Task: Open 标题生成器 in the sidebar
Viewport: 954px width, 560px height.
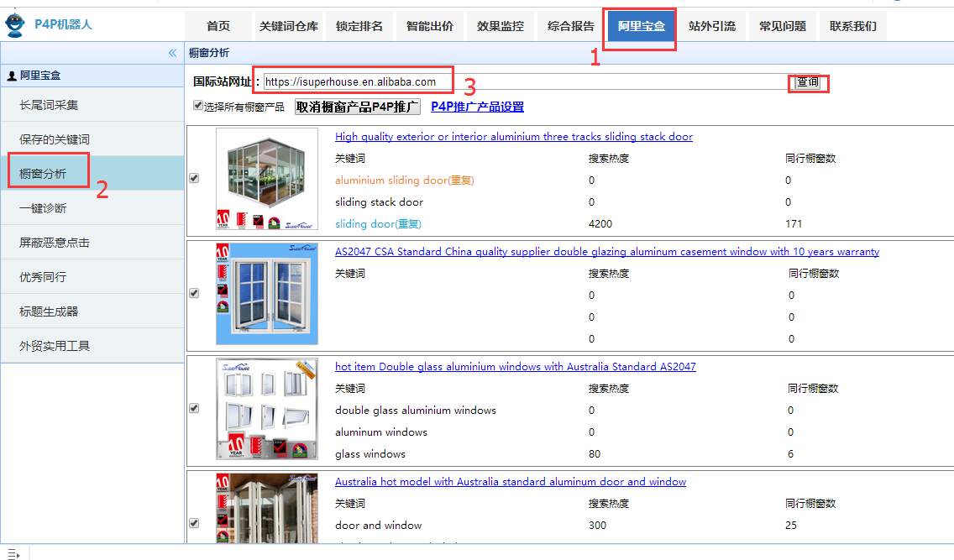Action: coord(92,311)
